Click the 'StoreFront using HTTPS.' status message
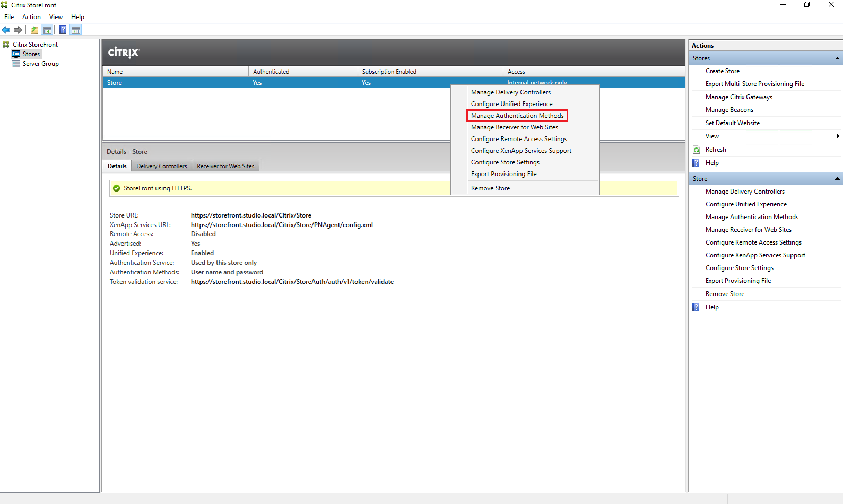 pos(158,188)
